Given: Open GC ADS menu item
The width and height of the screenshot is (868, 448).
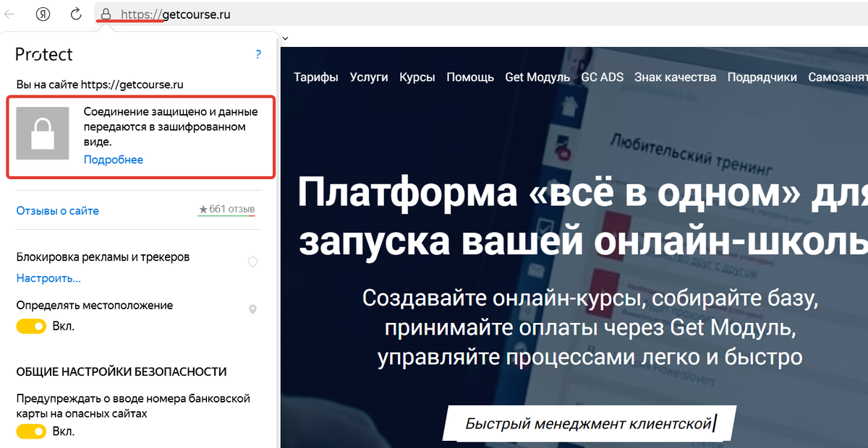Looking at the screenshot, I should coord(602,77).
